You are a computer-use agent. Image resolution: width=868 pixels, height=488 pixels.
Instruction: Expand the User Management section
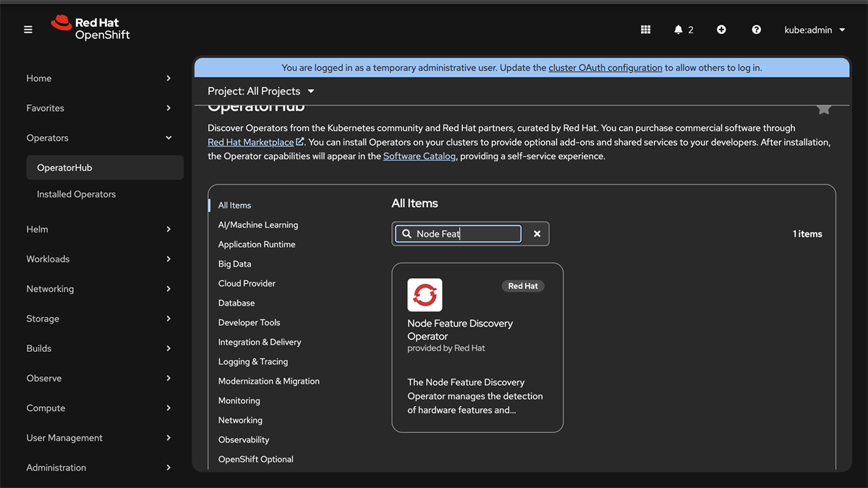pos(98,437)
